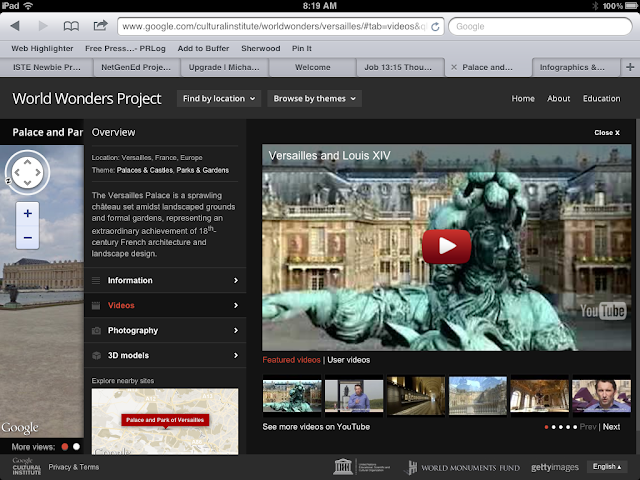Open first statue video thumbnail

tap(292, 396)
